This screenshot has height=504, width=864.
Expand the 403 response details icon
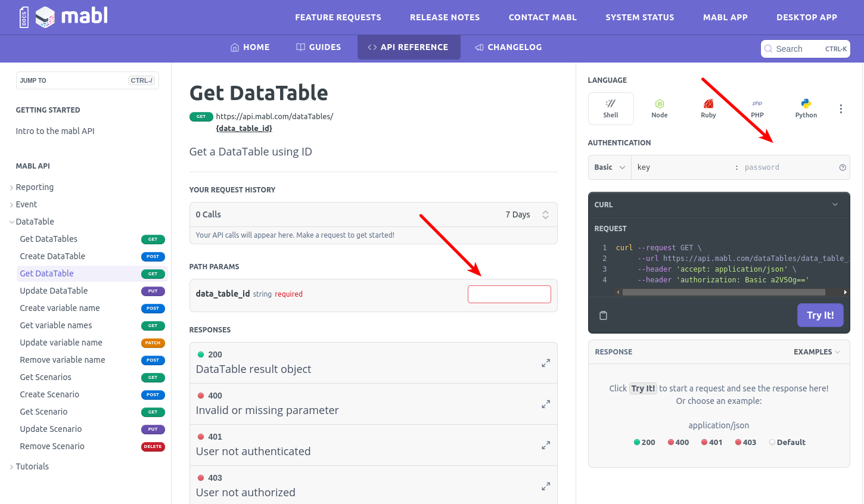pos(545,486)
